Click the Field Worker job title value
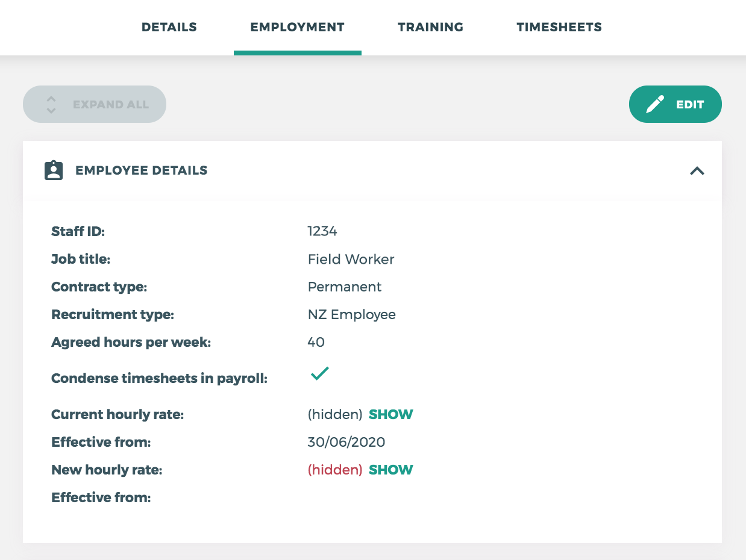This screenshot has width=746, height=560. [x=351, y=259]
